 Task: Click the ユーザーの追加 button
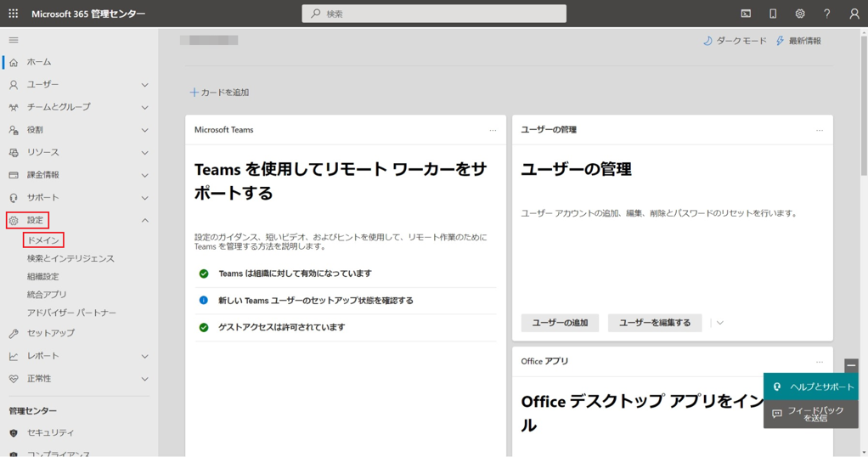[x=560, y=323]
